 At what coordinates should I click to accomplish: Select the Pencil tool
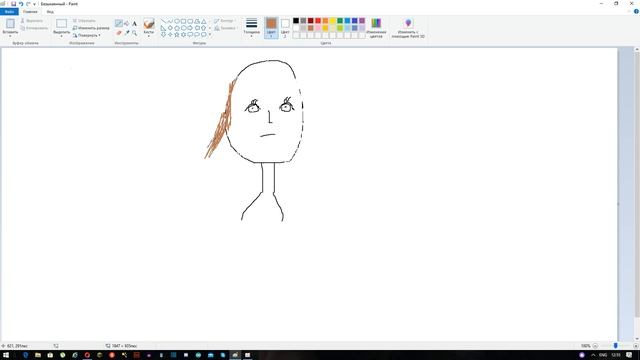(x=119, y=23)
